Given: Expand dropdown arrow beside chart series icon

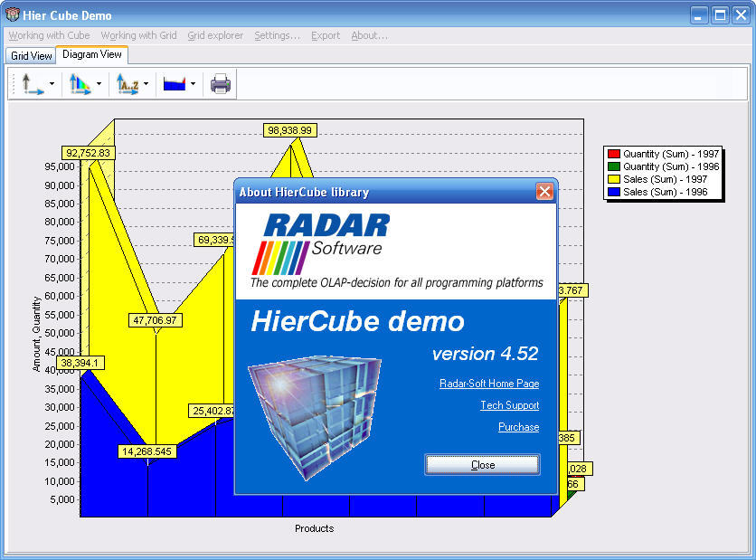Looking at the screenshot, I should pyautogui.click(x=99, y=85).
